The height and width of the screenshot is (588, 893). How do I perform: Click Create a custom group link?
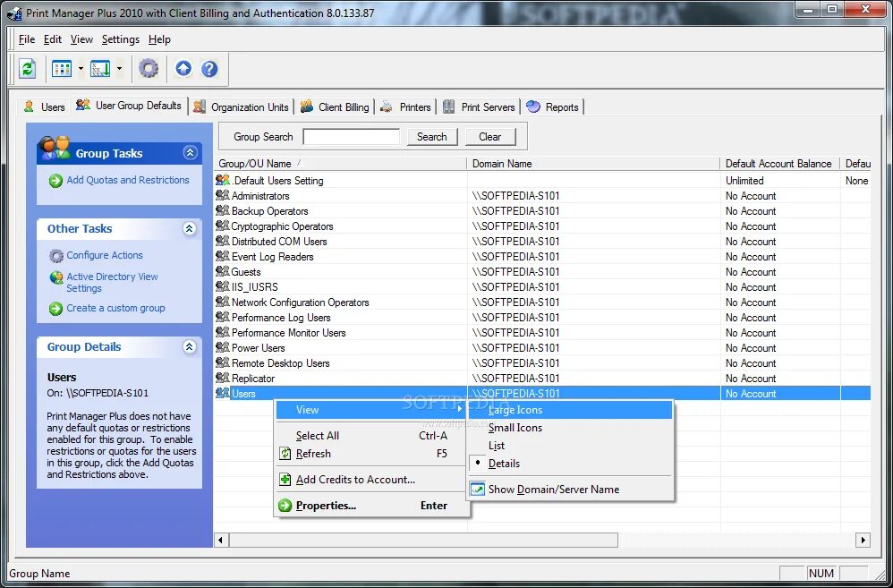115,308
